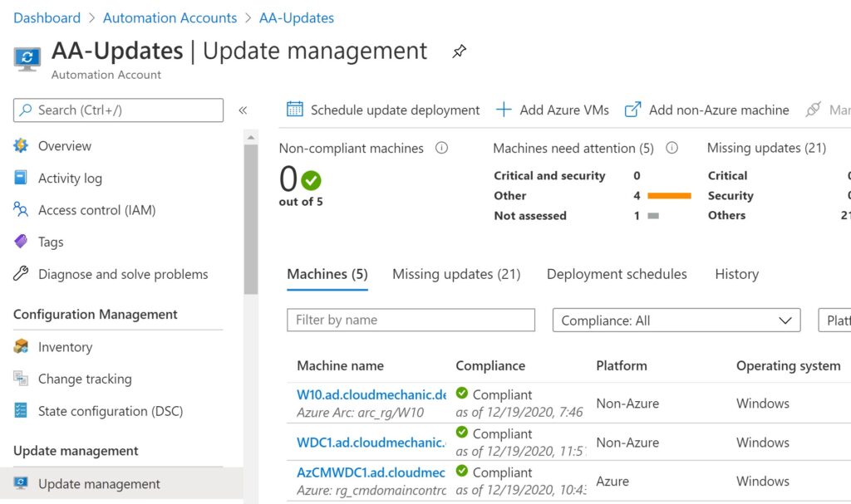Open the History tab
Image resolution: width=851 pixels, height=504 pixels.
tap(736, 275)
